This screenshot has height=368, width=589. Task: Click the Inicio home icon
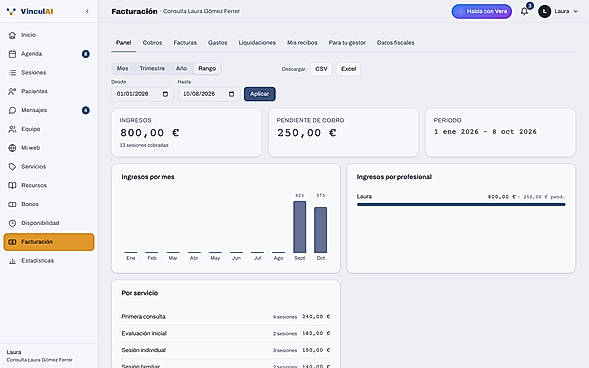pos(12,35)
